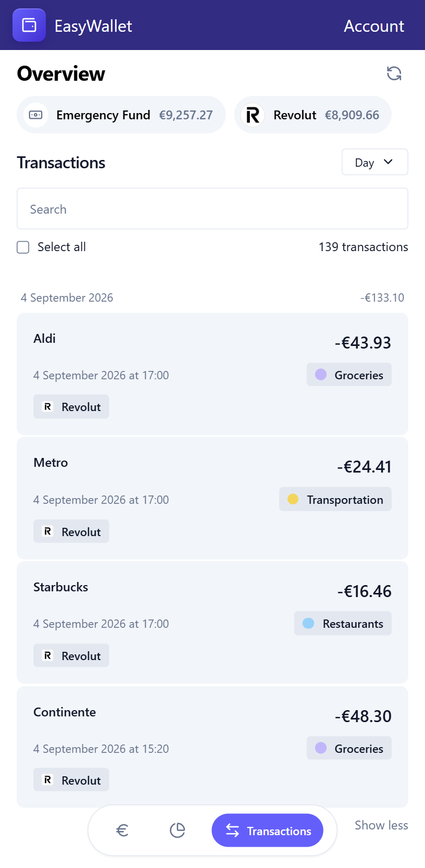Click the Emergency Fund cash icon
Viewport: 425px width, 868px height.
click(36, 115)
